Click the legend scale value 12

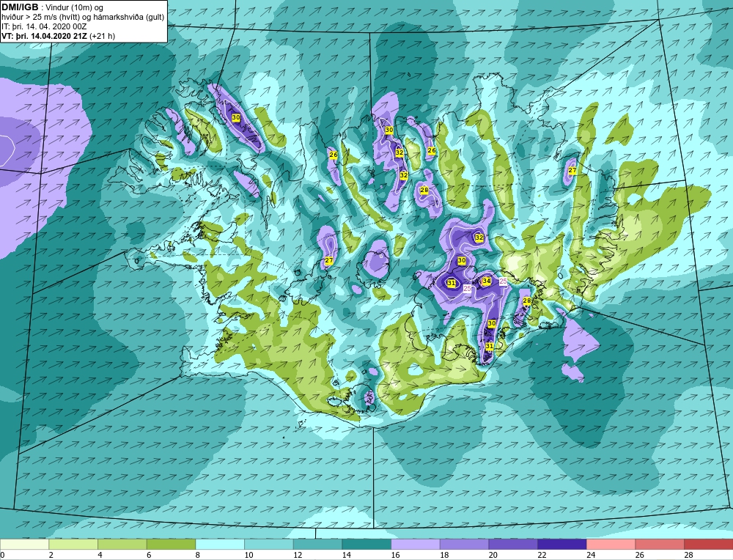[298, 555]
